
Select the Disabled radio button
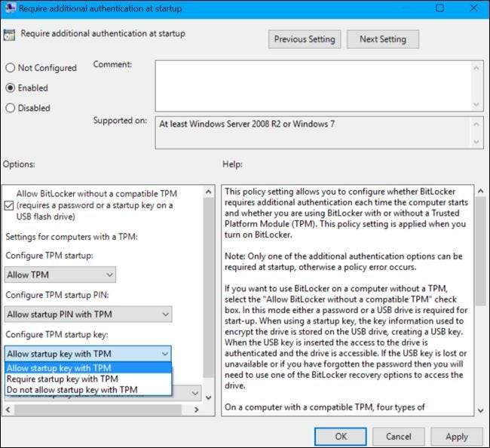(10, 108)
